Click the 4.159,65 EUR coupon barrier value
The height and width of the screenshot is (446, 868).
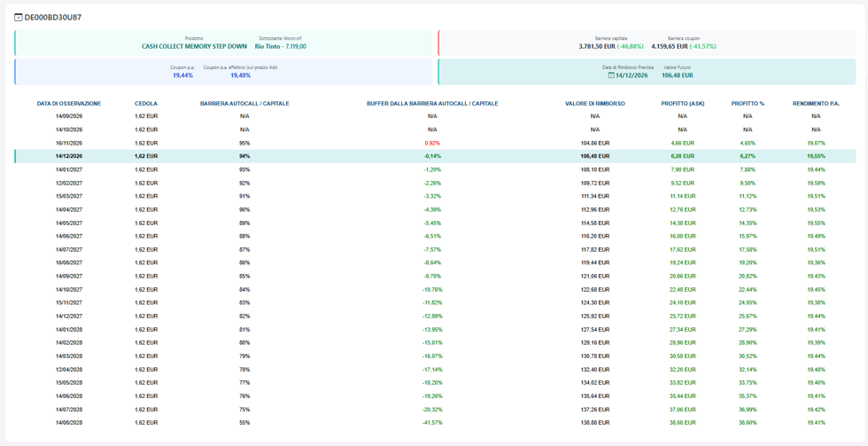click(x=670, y=46)
